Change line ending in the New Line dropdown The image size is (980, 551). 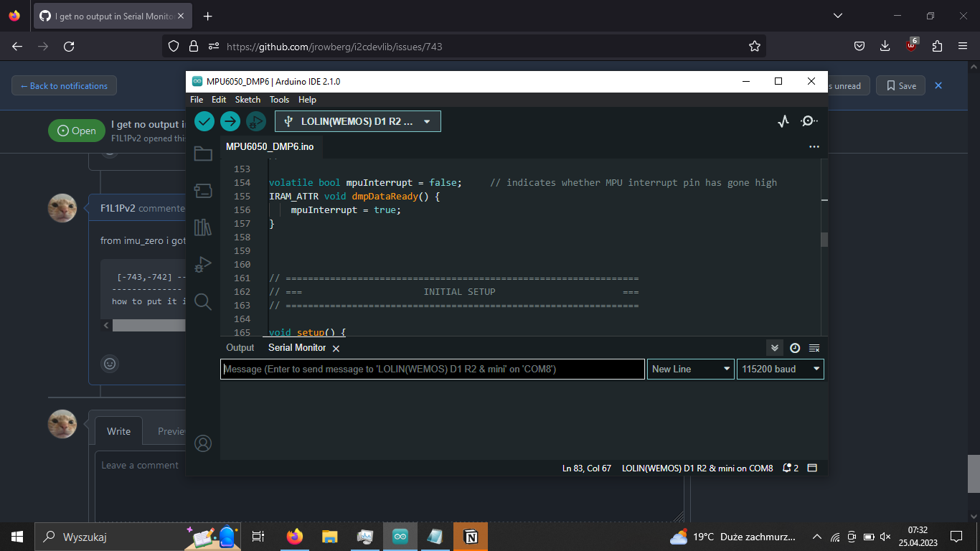point(689,369)
